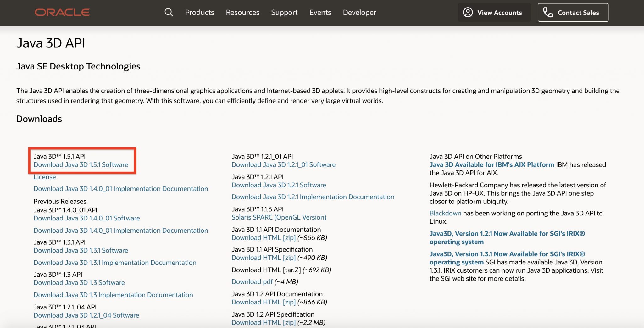Download Java 3D 1.3.1 Software
Viewport: 644px width, 328px height.
click(x=81, y=251)
